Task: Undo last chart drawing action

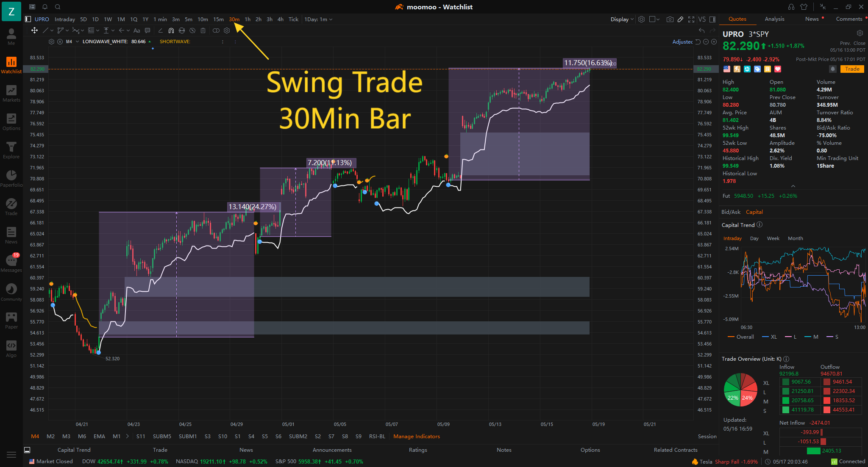Action: pyautogui.click(x=702, y=30)
